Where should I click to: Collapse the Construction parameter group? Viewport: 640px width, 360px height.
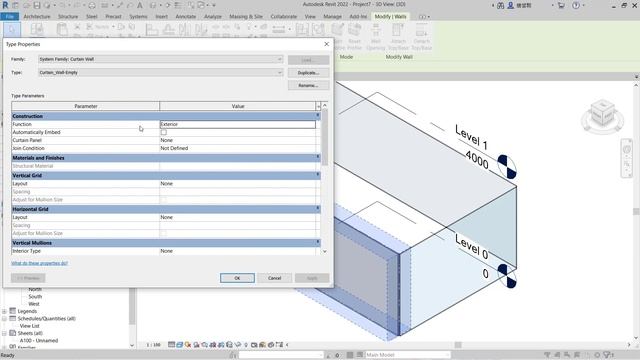click(318, 116)
